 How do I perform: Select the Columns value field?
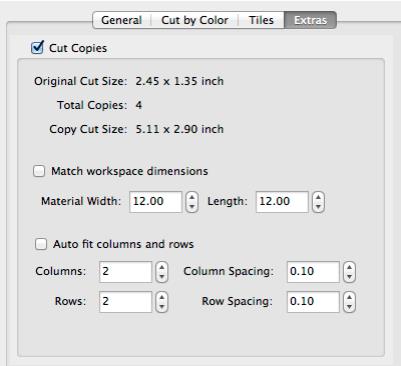click(x=125, y=272)
